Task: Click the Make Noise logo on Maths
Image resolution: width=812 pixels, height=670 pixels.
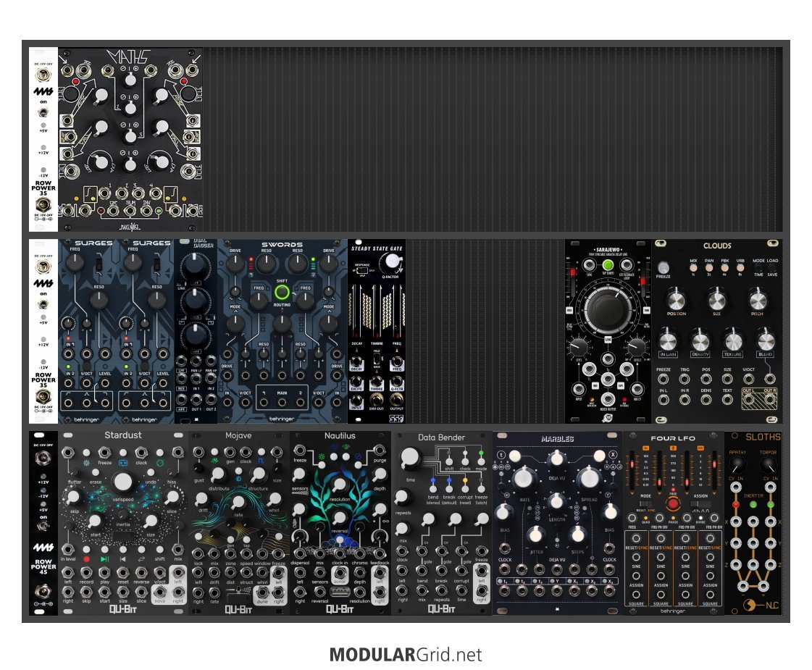Action: (130, 226)
